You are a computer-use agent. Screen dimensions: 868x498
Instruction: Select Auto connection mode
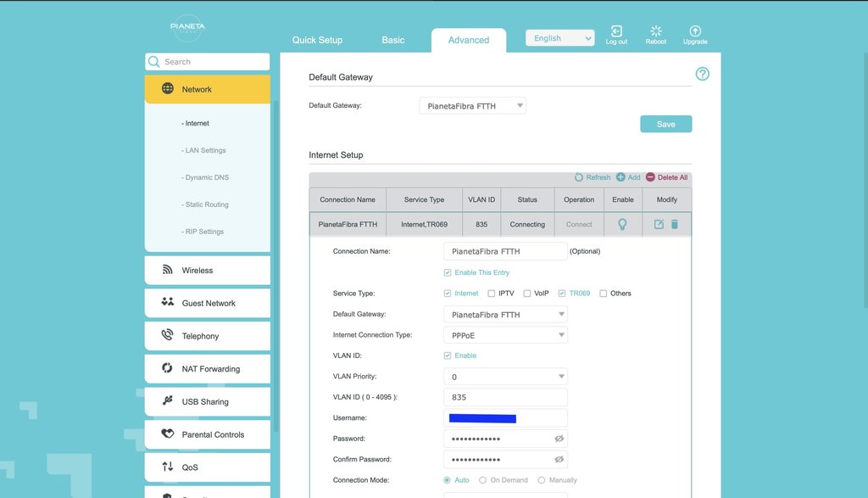(447, 480)
